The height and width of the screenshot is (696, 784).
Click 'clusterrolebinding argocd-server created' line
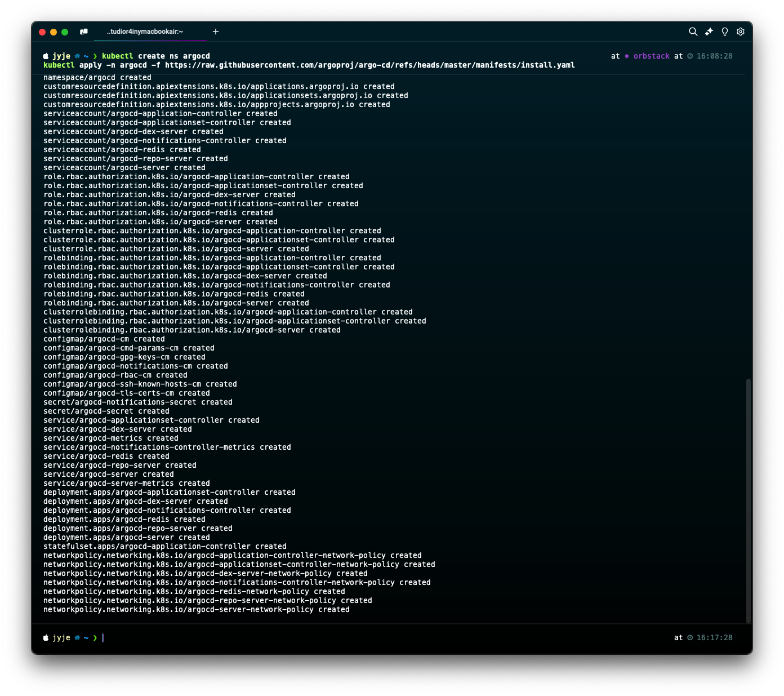(192, 330)
